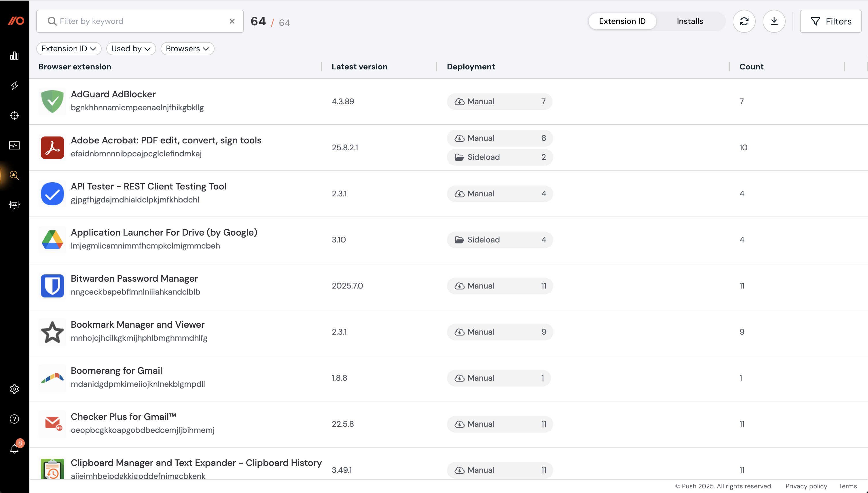Open Adobe Acrobat: PDF edit extension name

[x=166, y=140]
